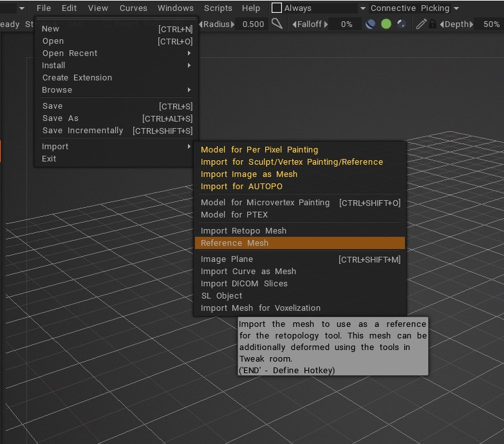Click the Connective Picking label
The width and height of the screenshot is (504, 444).
coord(410,8)
